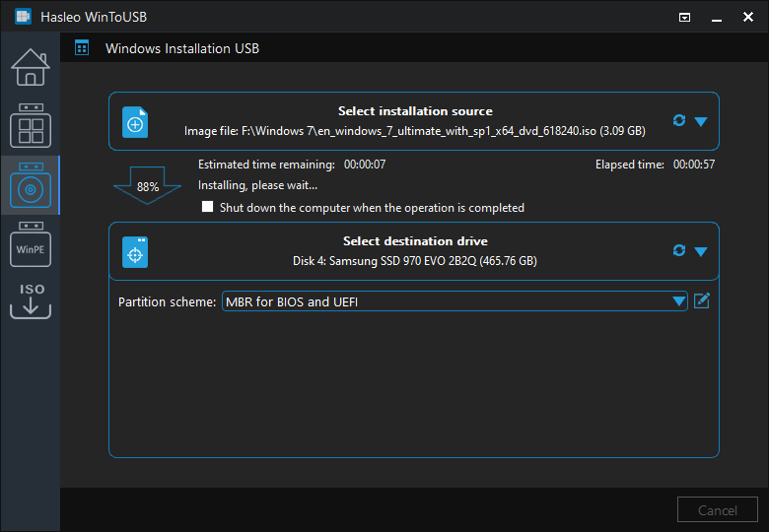Open the title bar dropdown menu button

(x=684, y=18)
